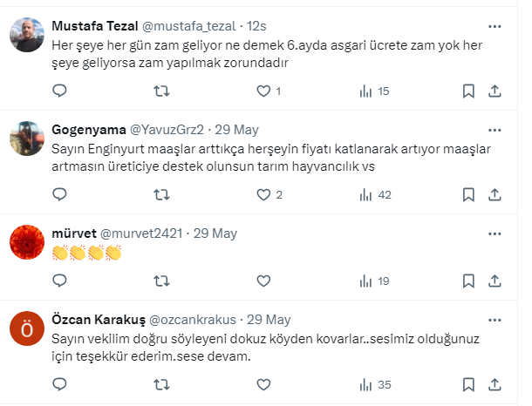Like Mustafa Tezal's tweet
This screenshot has height=406, width=532.
click(x=263, y=91)
